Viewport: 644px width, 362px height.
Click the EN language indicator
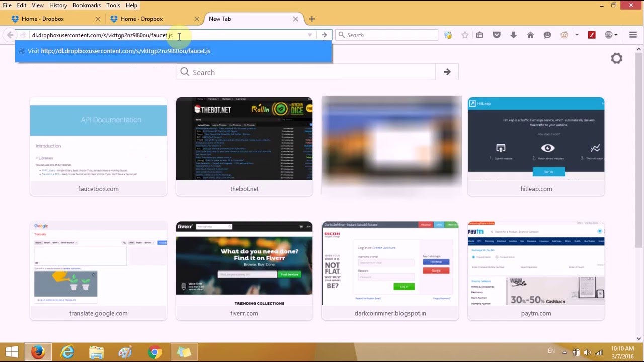551,351
